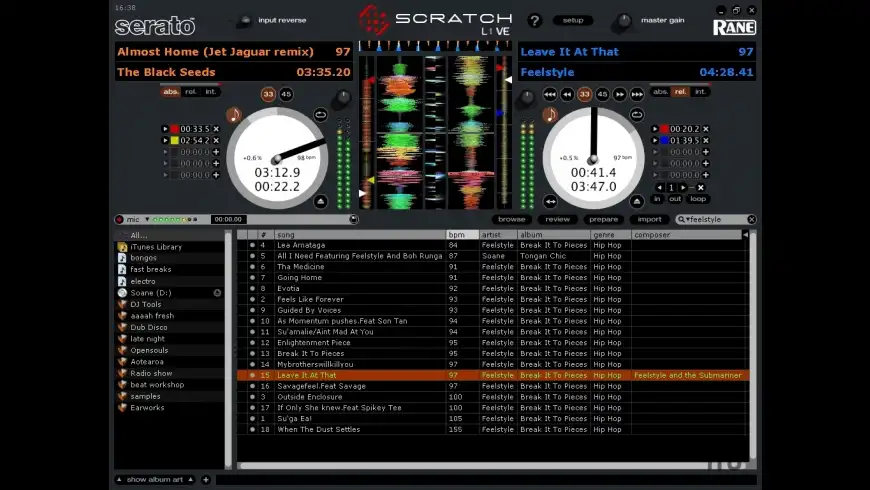Open mic input source dropdown arrow
The height and width of the screenshot is (490, 870).
point(147,220)
